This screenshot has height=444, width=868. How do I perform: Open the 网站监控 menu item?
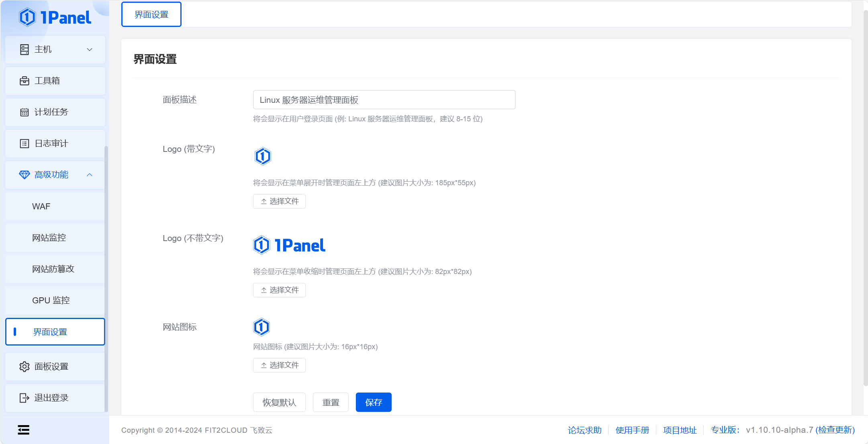click(55, 238)
